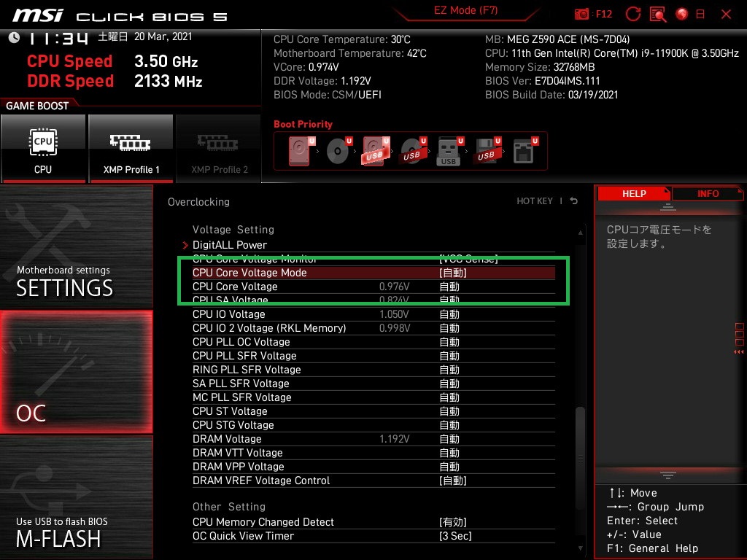747x560 pixels.
Task: Open language selection globe icon
Action: point(682,14)
